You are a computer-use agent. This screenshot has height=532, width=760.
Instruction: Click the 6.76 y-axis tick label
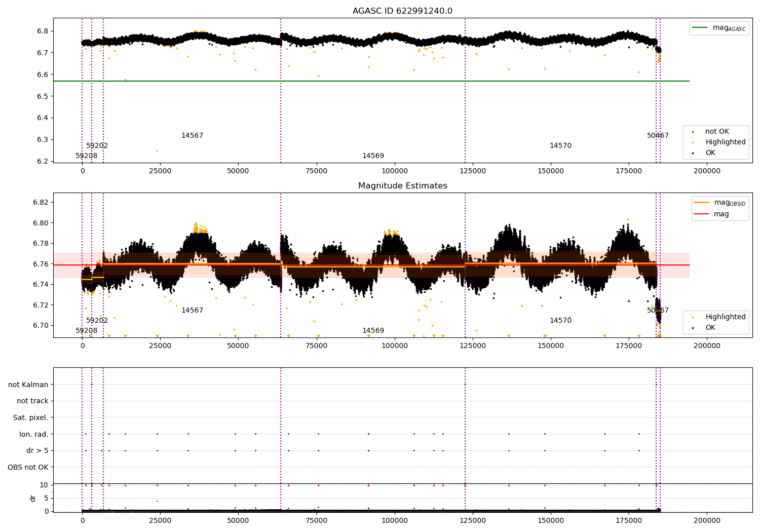tap(41, 264)
